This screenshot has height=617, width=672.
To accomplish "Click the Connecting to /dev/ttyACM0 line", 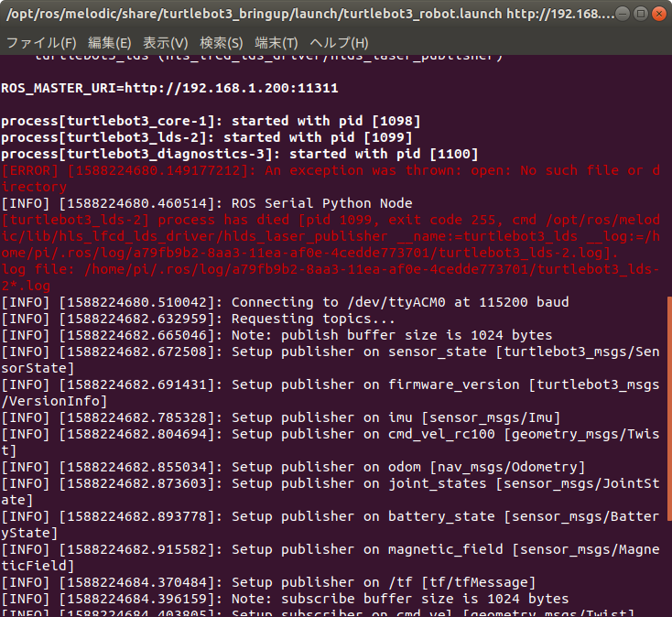I will pos(285,302).
